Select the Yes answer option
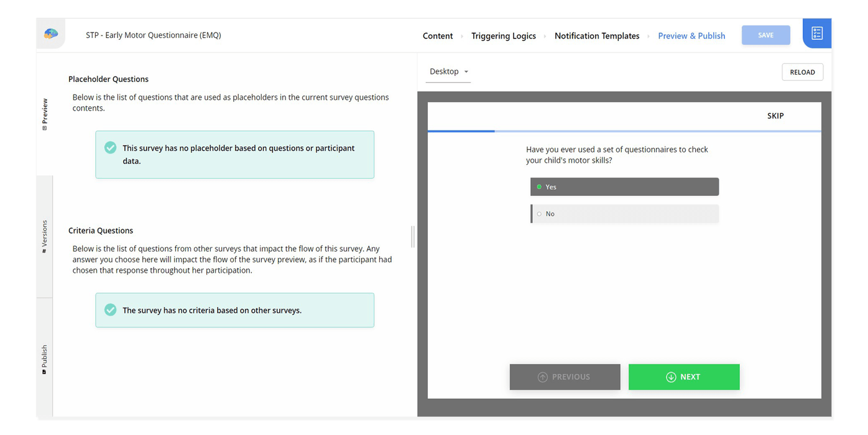Image resolution: width=868 pixels, height=435 pixels. point(624,186)
